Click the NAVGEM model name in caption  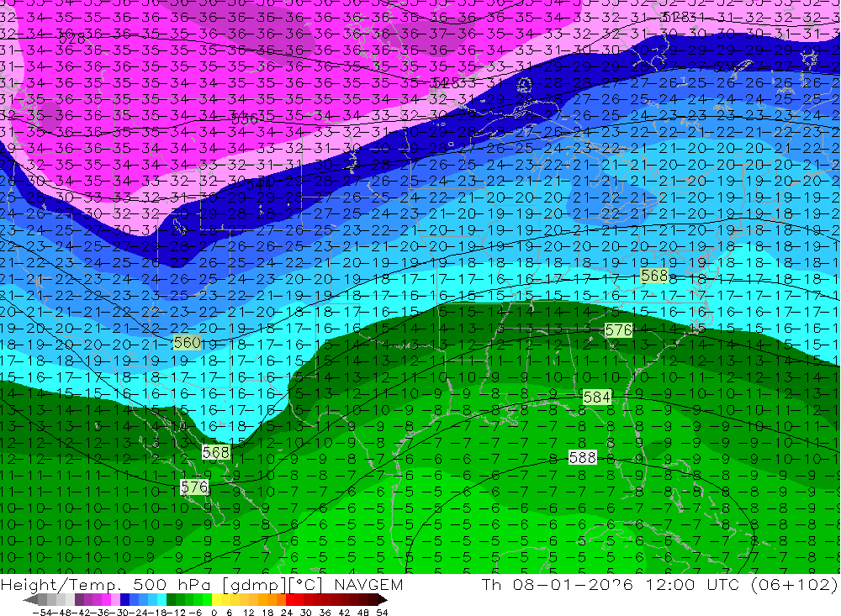368,585
